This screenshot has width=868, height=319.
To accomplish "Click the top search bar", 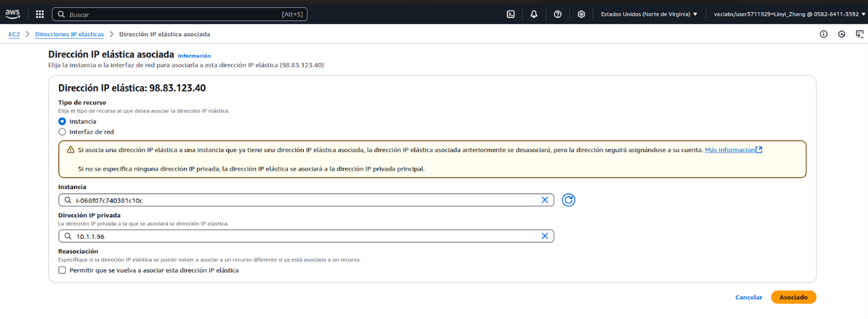I will pyautogui.click(x=179, y=14).
